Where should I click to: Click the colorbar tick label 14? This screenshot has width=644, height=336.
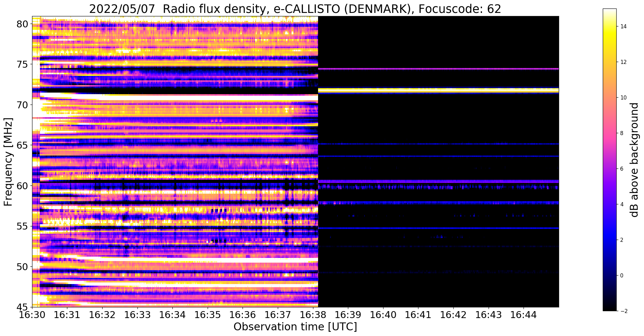point(623,26)
